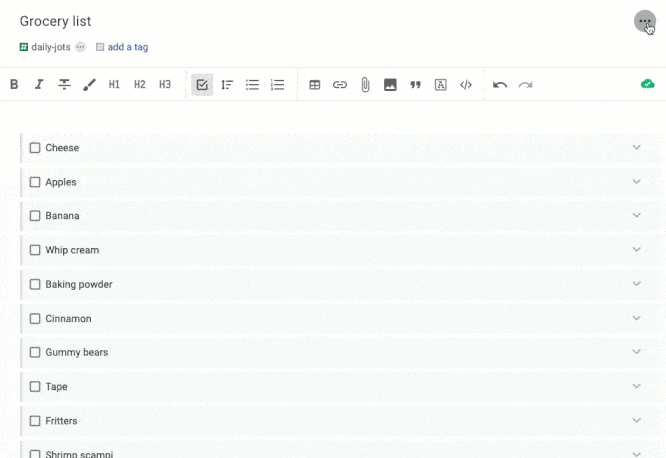Click the Cinnamon item text
This screenshot has height=458, width=666.
[68, 319]
